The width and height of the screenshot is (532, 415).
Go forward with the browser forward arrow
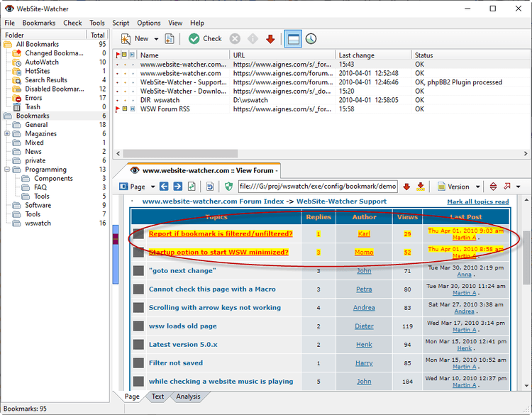[x=177, y=187]
